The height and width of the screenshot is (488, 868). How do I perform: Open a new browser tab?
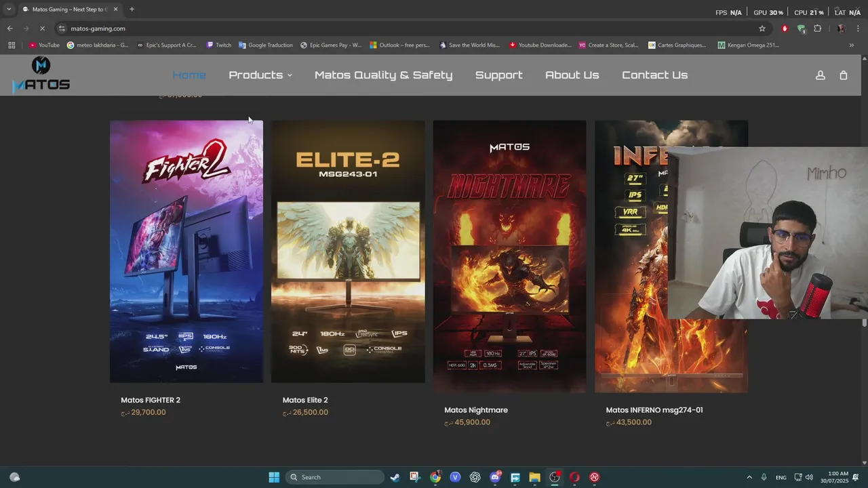(132, 9)
